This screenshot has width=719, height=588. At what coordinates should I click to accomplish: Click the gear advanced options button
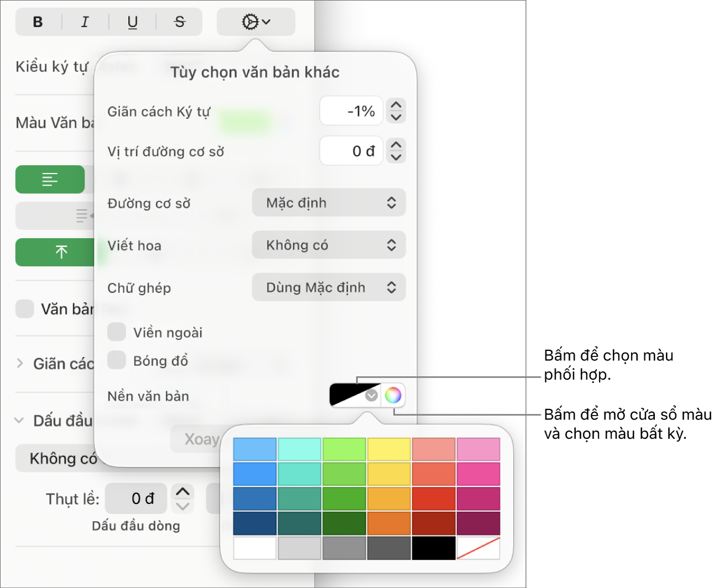point(256,22)
